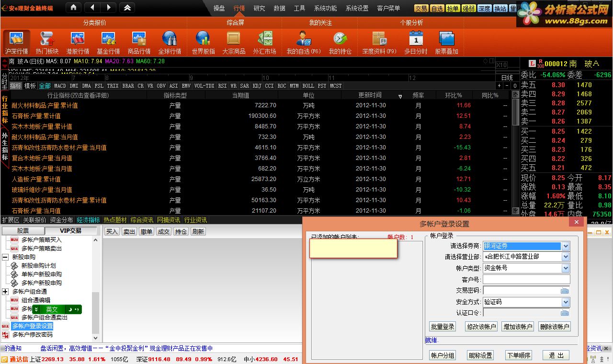Click the 撤单 button in trading toolbar
The image size is (613, 364).
tap(146, 232)
